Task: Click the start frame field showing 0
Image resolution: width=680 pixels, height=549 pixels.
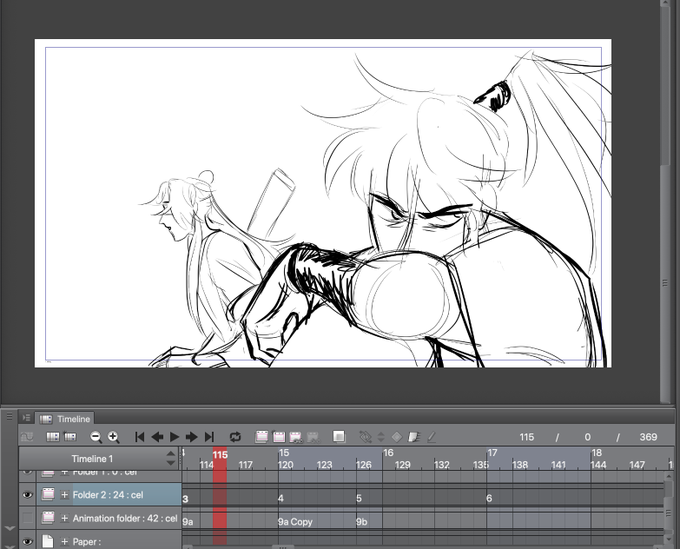Action: coord(587,437)
